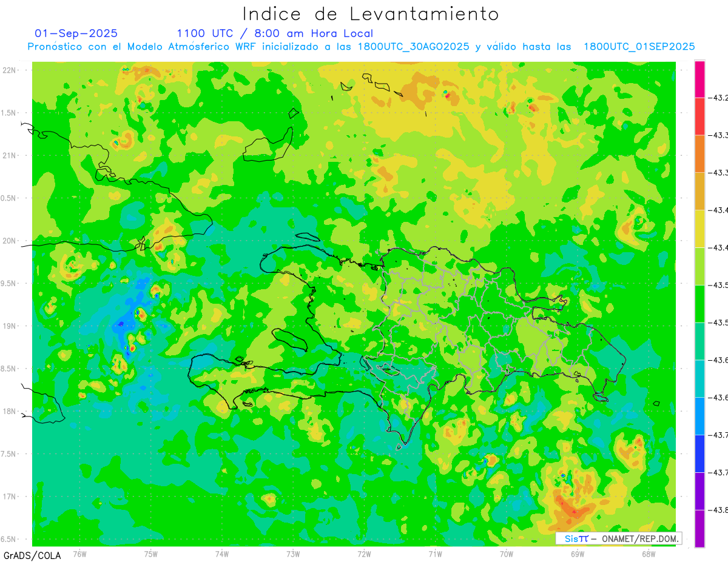The width and height of the screenshot is (728, 562).
Task: Click the "68W" longitude label
Action: [x=649, y=554]
